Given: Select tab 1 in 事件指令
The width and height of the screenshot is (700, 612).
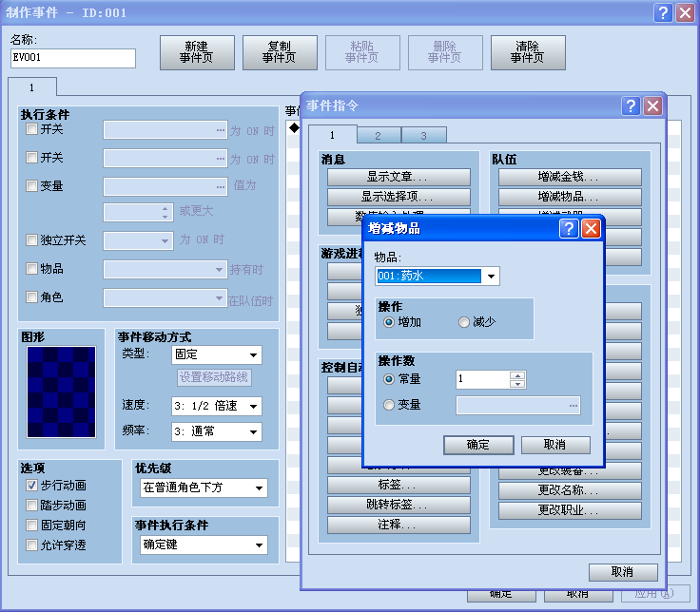Looking at the screenshot, I should (x=333, y=135).
